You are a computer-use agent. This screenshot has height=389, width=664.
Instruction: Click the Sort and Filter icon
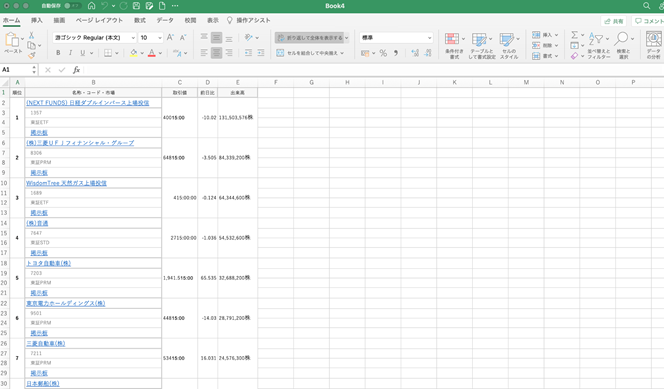tap(596, 39)
